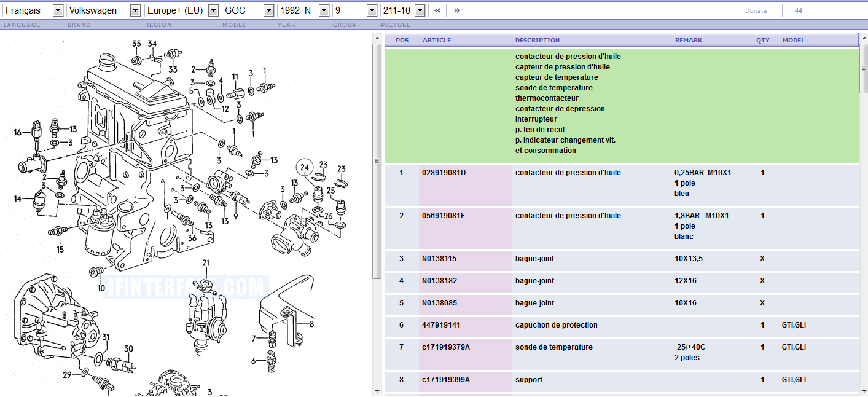This screenshot has width=868, height=397.
Task: Click the diagram scrollbar down arrow
Action: (x=377, y=391)
